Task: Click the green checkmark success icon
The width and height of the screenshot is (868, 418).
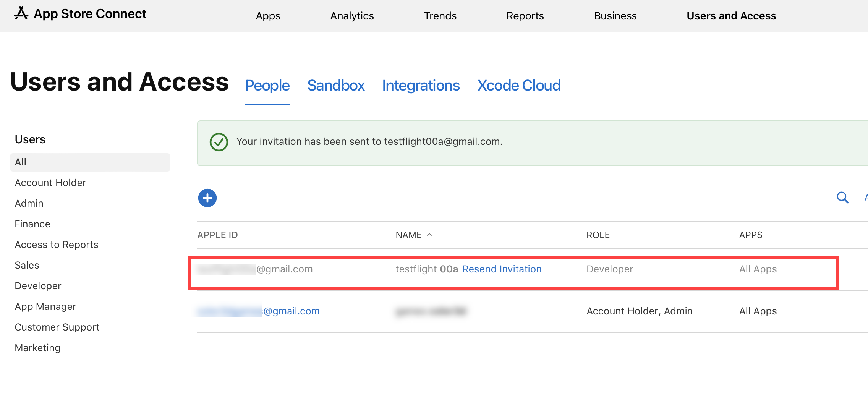Action: [x=219, y=142]
